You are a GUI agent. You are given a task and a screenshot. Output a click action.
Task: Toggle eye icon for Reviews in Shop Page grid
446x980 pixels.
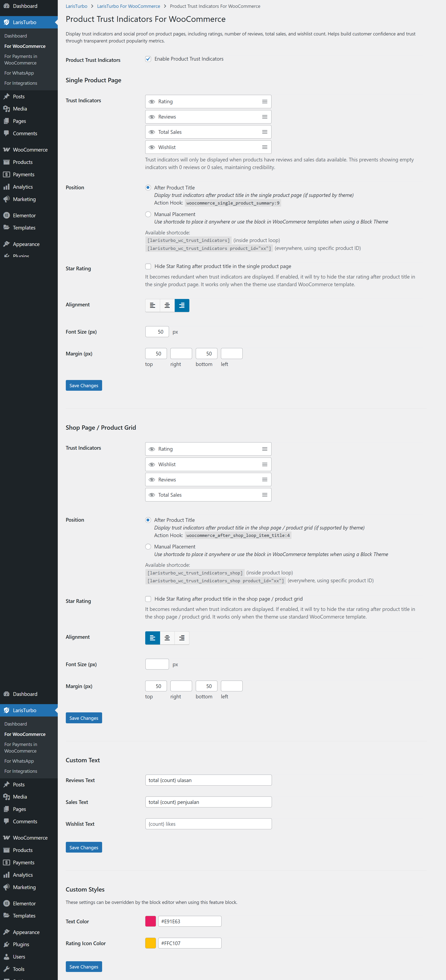coord(152,480)
